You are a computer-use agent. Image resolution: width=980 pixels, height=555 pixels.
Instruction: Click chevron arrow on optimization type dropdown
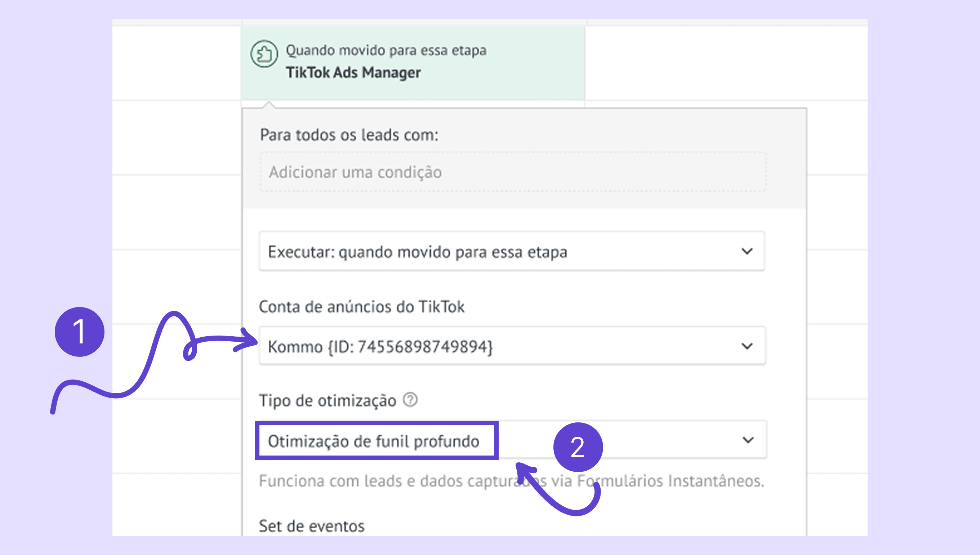[x=748, y=440]
